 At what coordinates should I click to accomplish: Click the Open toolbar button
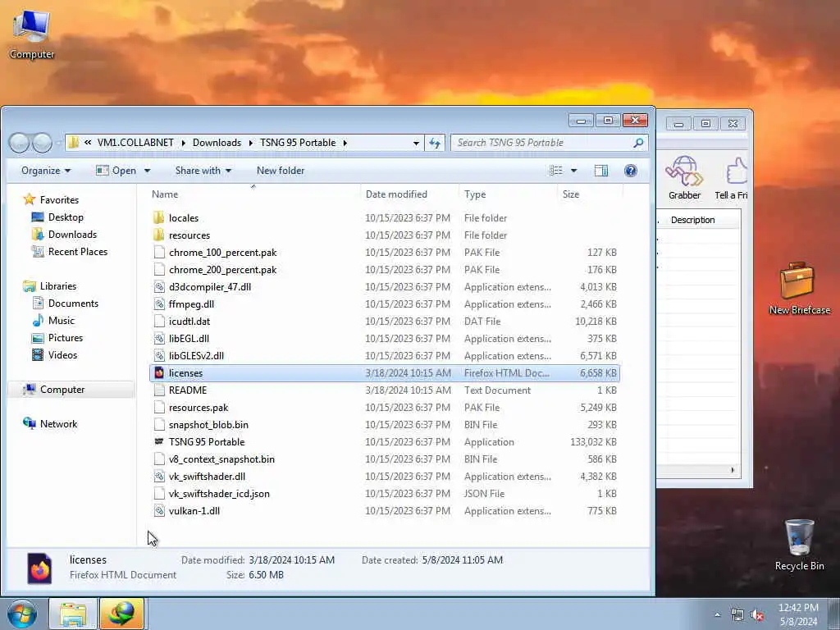click(x=116, y=171)
